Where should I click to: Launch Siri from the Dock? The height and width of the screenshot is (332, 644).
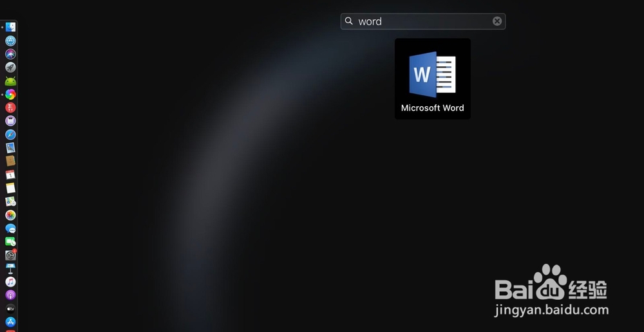pos(11,54)
